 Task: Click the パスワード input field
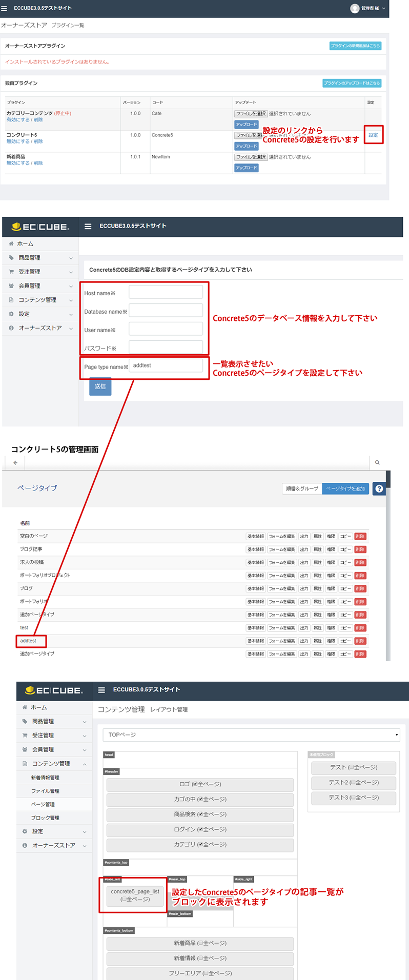(166, 348)
